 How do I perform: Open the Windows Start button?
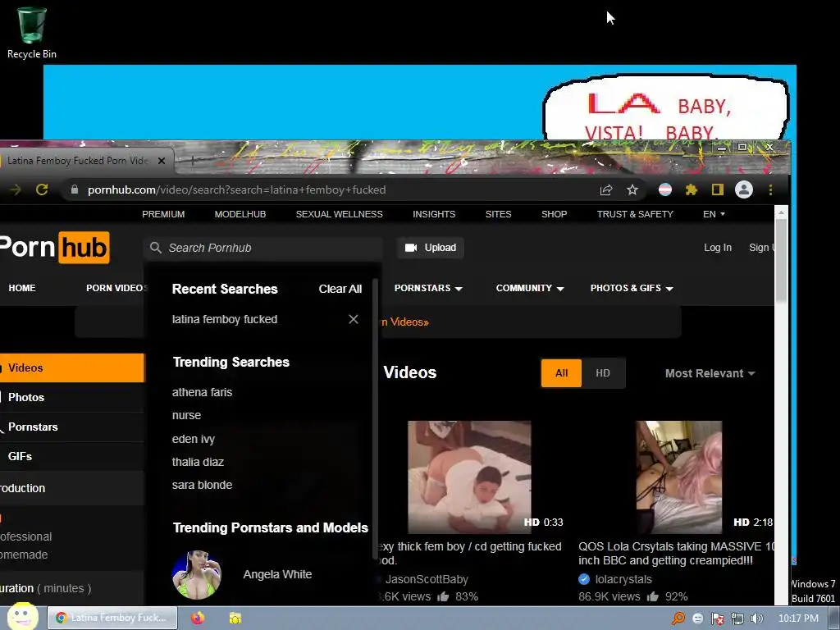click(22, 617)
